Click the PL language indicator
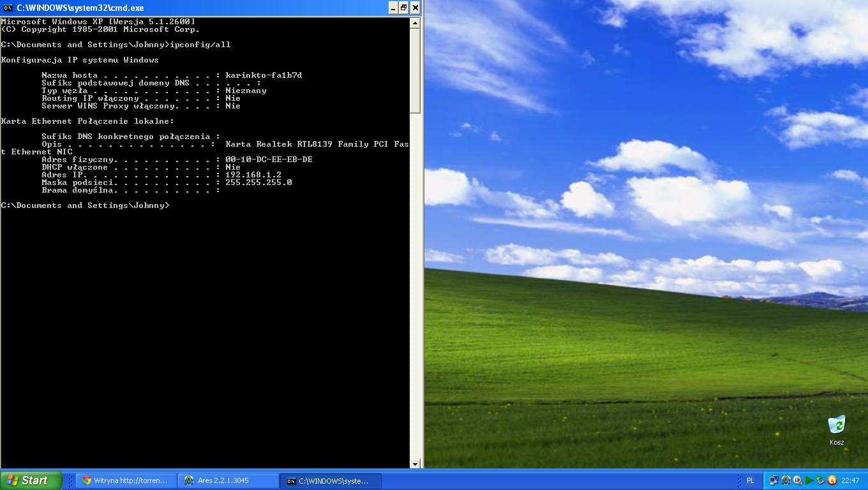Image resolution: width=868 pixels, height=490 pixels. point(750,480)
